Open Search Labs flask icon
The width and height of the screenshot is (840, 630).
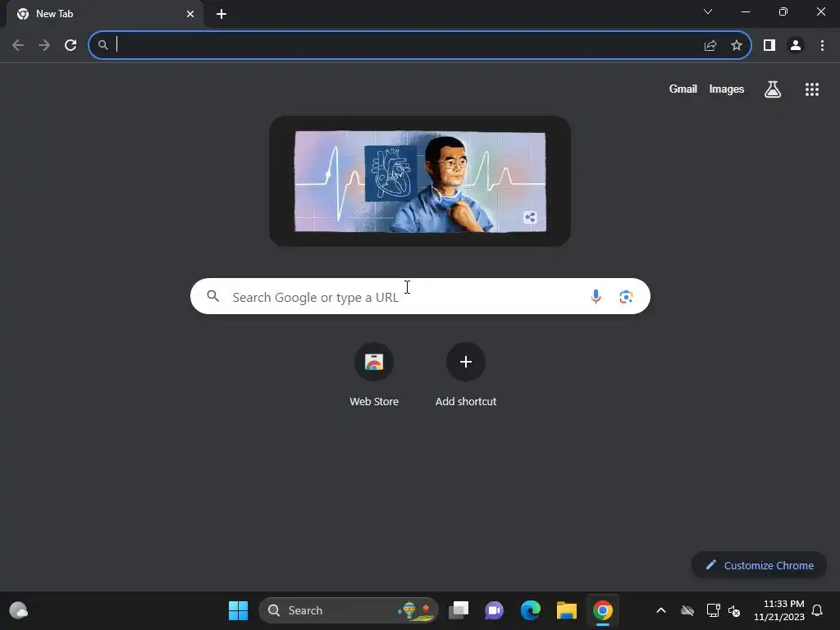tap(773, 89)
